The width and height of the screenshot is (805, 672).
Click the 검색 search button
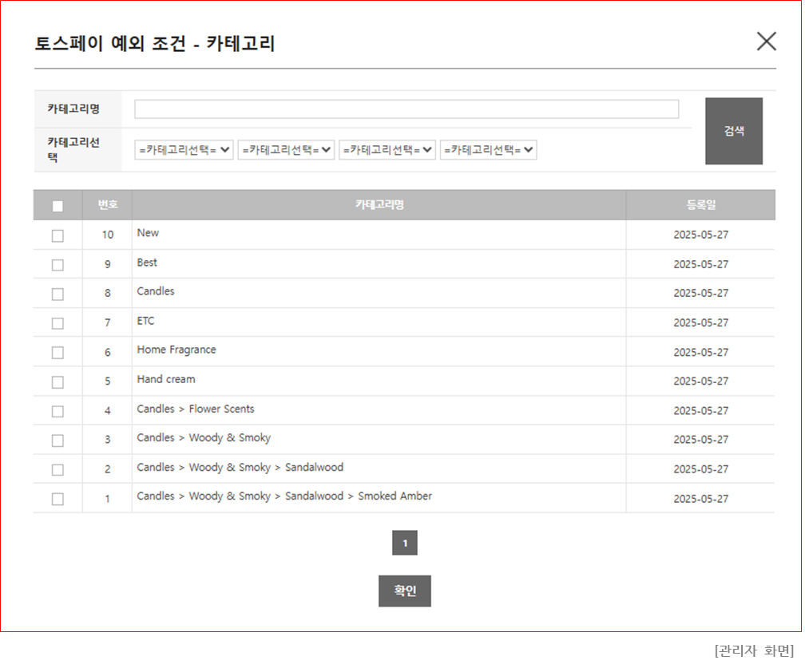734,131
